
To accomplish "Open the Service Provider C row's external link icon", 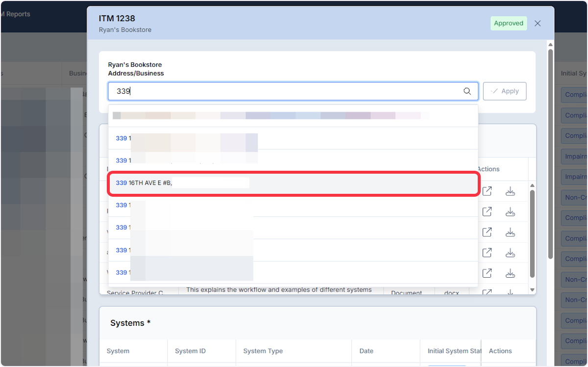I will pyautogui.click(x=487, y=292).
